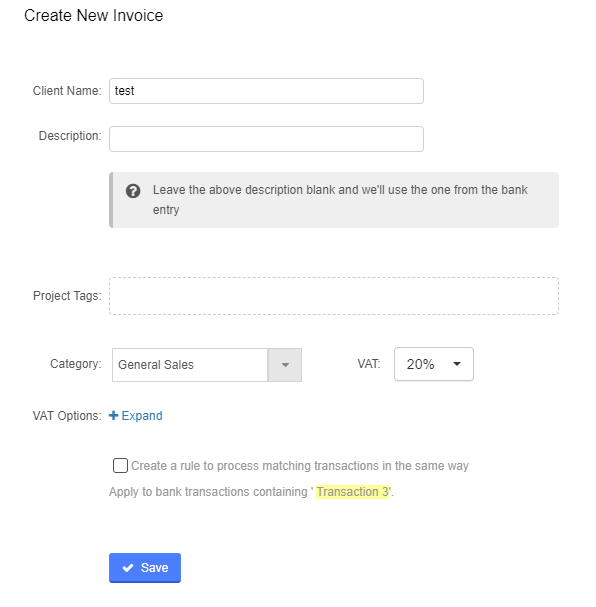Click the Create New Invoice heading
Viewport: 596px width, 607px height.
[94, 15]
